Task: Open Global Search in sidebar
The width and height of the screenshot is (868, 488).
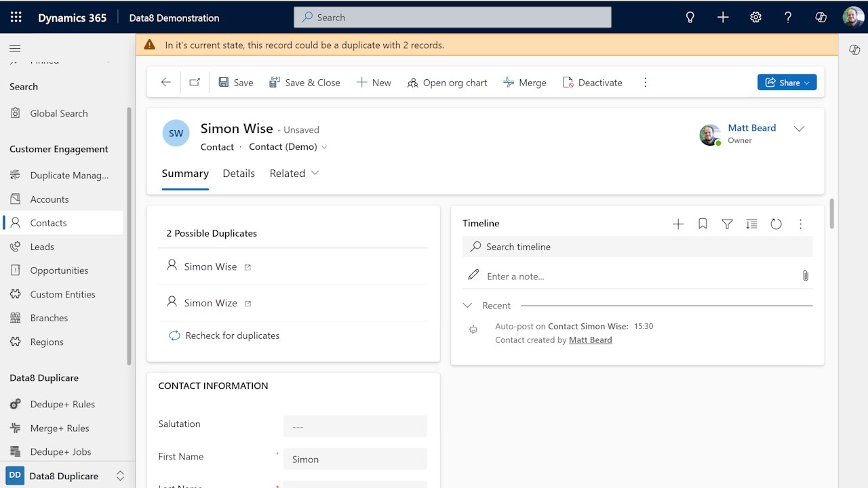Action: [x=63, y=113]
